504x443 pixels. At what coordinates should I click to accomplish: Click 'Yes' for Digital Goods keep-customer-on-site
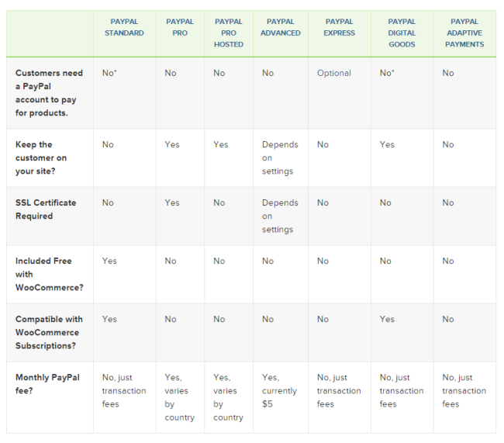[x=387, y=145]
